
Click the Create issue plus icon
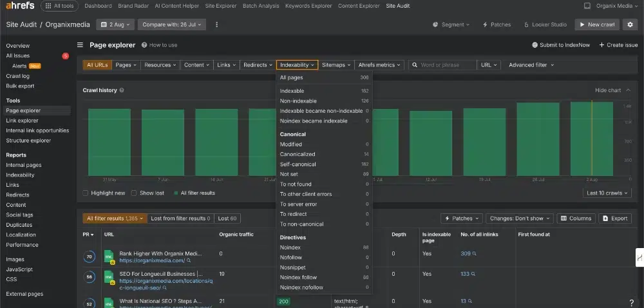pyautogui.click(x=601, y=45)
